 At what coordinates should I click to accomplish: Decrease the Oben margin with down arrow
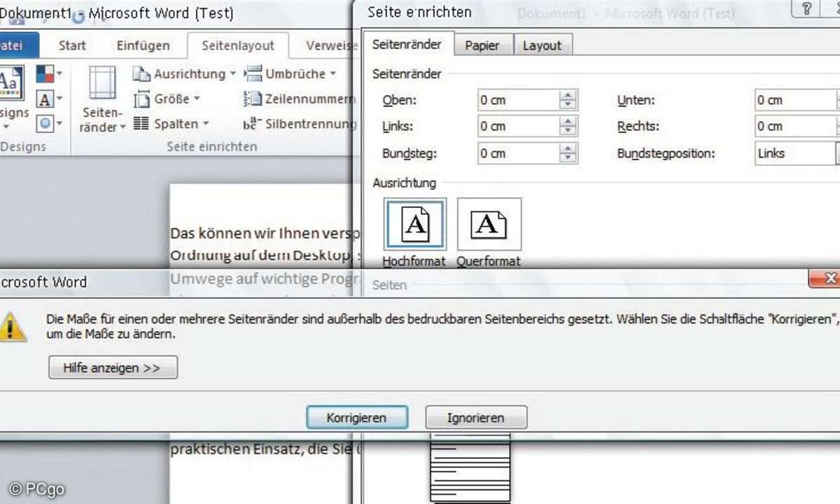coord(569,105)
